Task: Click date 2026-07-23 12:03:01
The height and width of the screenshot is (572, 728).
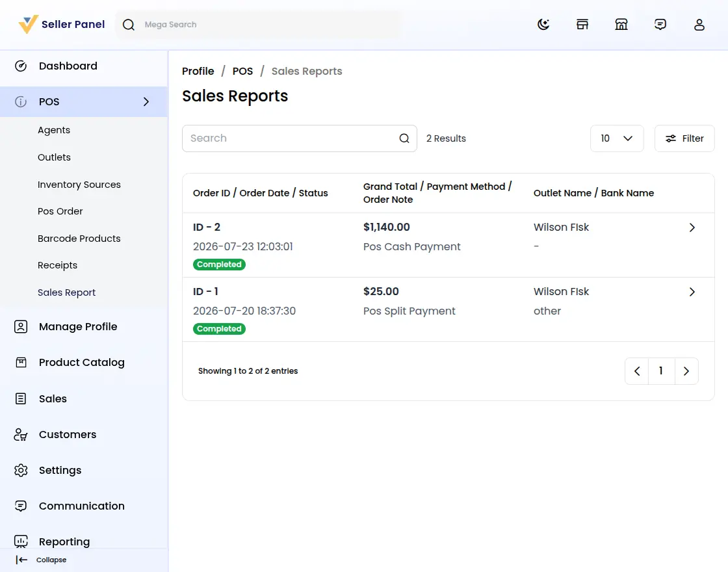Action: (x=243, y=246)
